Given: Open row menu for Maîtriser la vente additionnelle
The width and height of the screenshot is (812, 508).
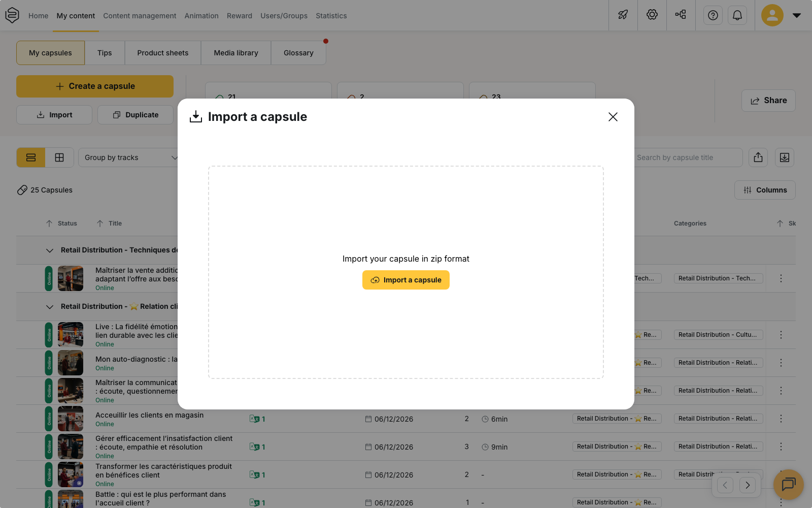Looking at the screenshot, I should click(x=781, y=278).
